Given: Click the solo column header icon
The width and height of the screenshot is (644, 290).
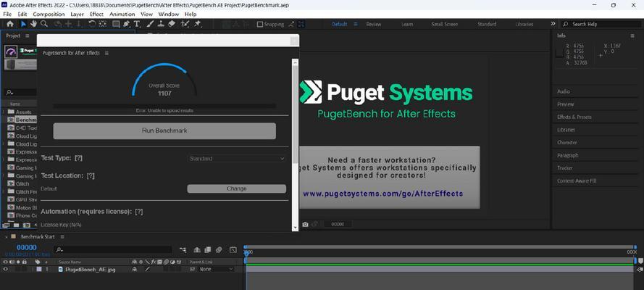Looking at the screenshot, I should point(18,262).
